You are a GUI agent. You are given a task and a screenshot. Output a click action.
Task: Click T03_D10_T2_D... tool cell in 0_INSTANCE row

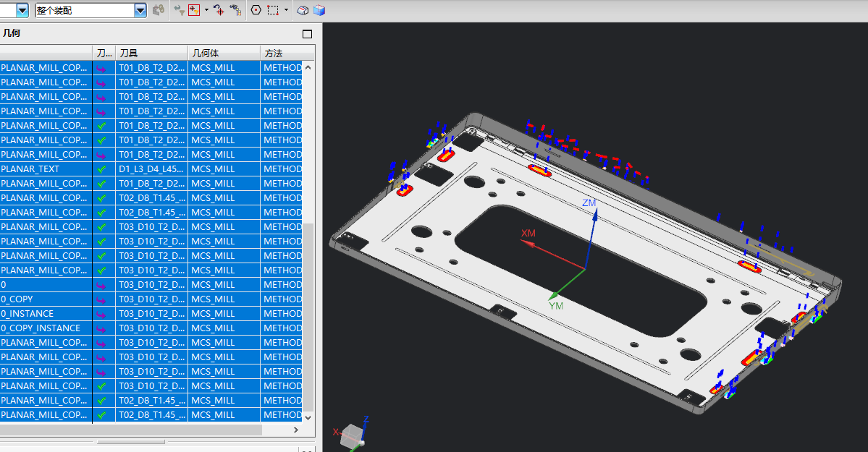point(152,313)
